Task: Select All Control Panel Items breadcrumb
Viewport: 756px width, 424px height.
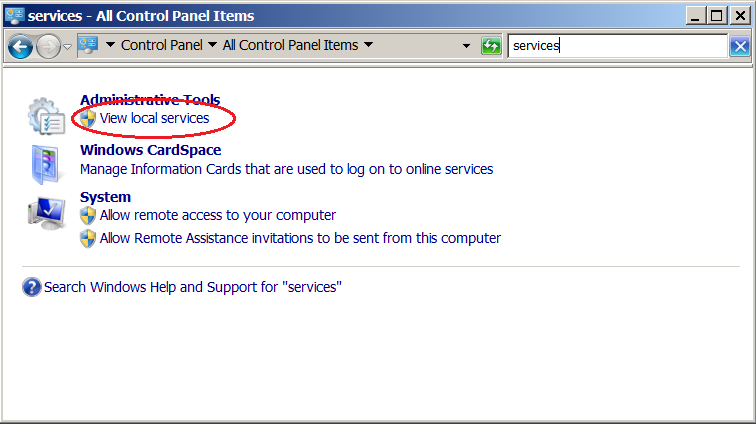Action: pos(290,45)
